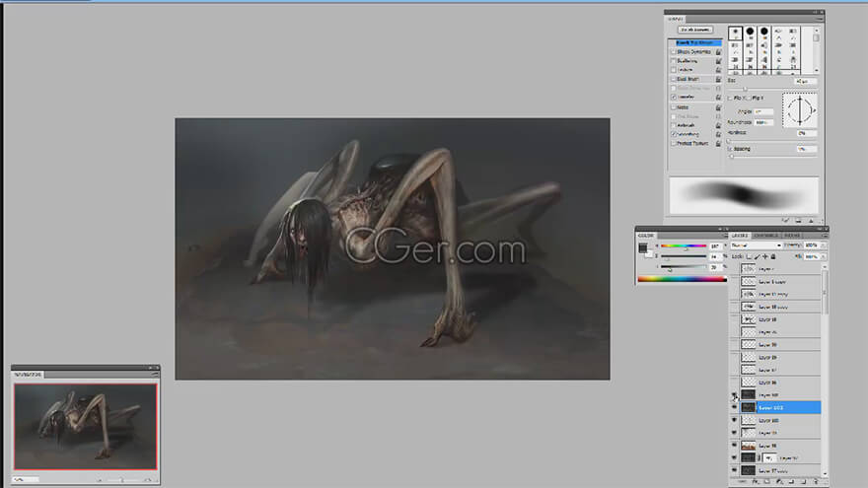Lock the Dual Brush setting
Screen dimensions: 868x488
click(x=718, y=79)
